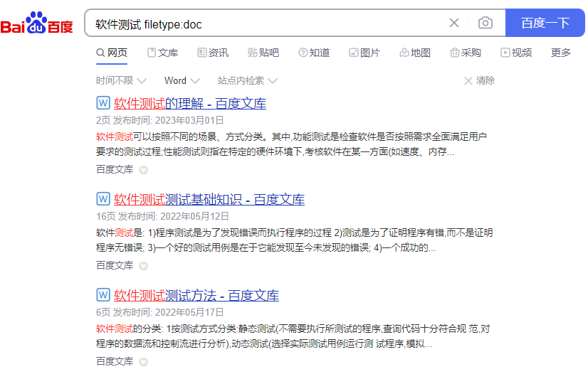Click 百度文库 source under 软件测试的理解
The height and width of the screenshot is (379, 588).
115,170
